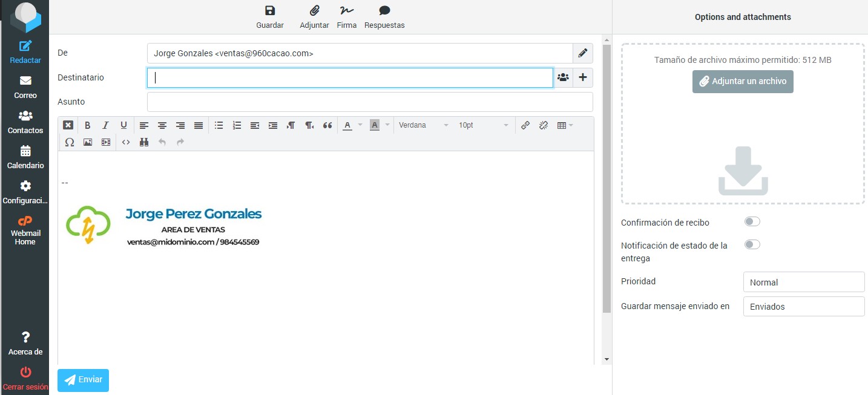The width and height of the screenshot is (868, 395).
Task: Set right-to-left text direction
Action: (309, 125)
